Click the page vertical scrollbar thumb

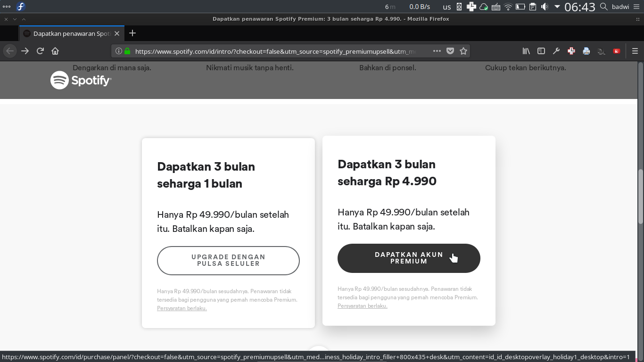click(x=641, y=196)
